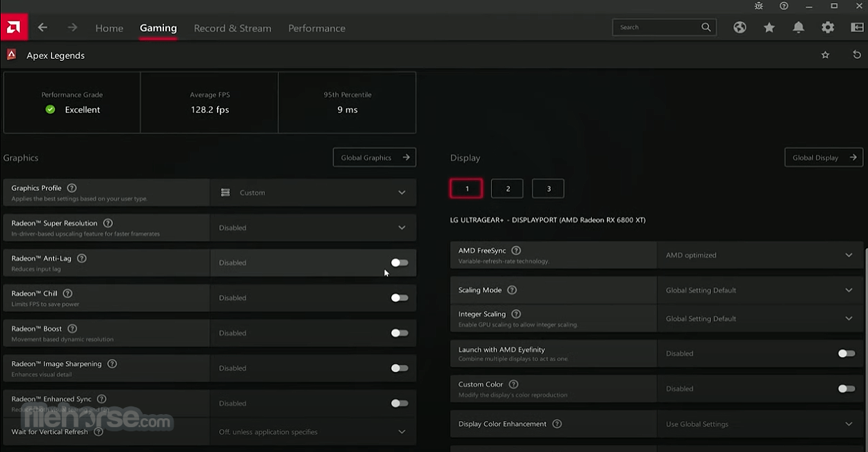The width and height of the screenshot is (868, 452).
Task: Select display 3 button
Action: click(x=548, y=188)
